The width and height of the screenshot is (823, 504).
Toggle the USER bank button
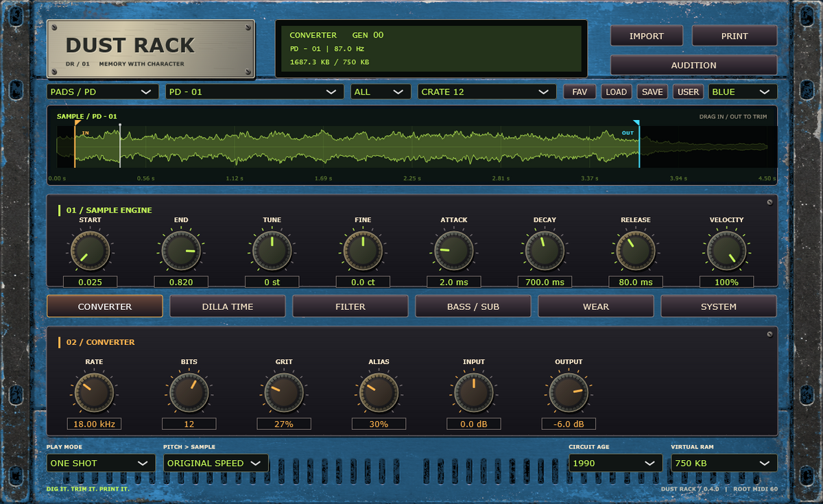click(688, 92)
